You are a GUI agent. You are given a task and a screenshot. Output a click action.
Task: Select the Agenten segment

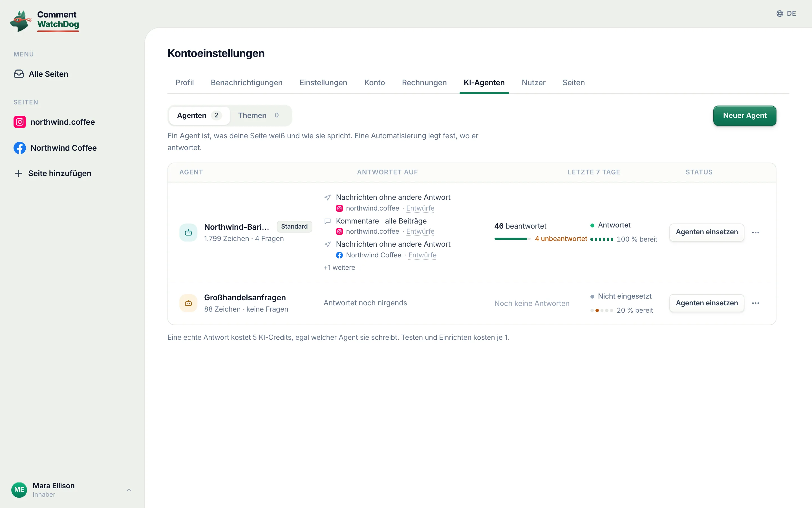[x=199, y=116]
